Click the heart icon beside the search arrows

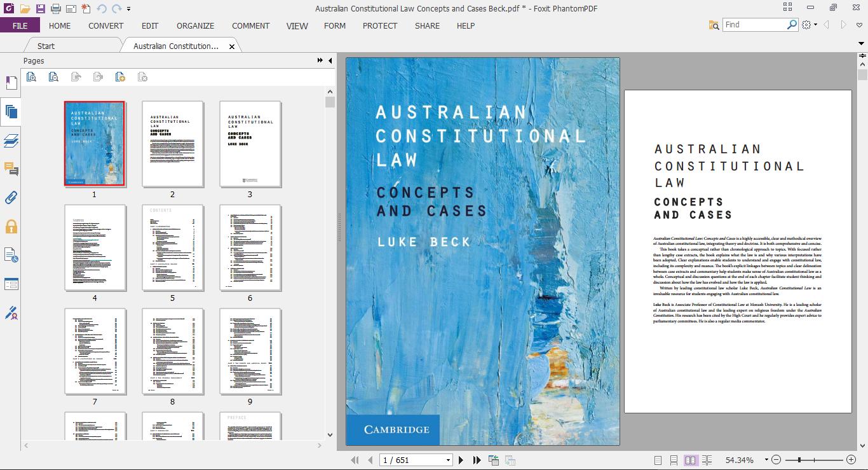[860, 25]
